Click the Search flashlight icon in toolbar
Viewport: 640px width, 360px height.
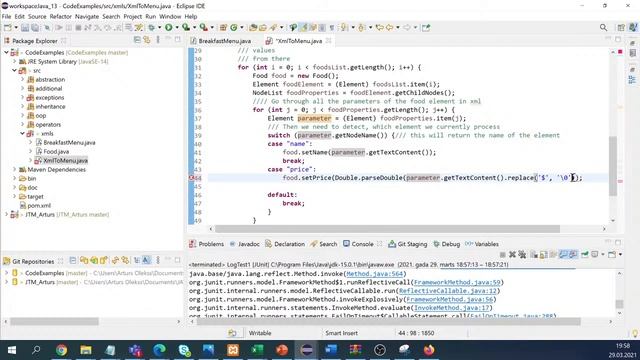pos(273,27)
